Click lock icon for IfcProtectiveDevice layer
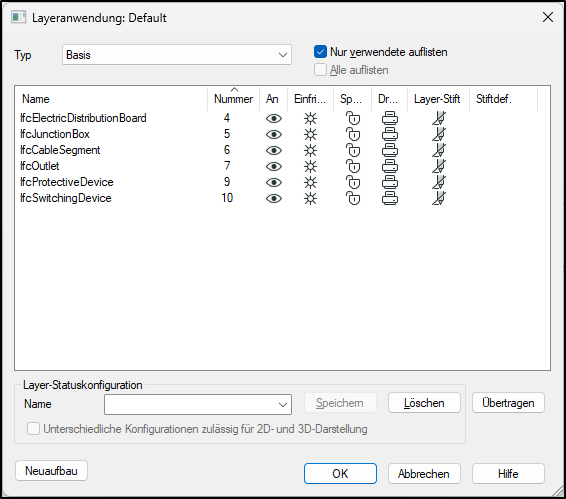This screenshot has width=566, height=499. pos(353,182)
